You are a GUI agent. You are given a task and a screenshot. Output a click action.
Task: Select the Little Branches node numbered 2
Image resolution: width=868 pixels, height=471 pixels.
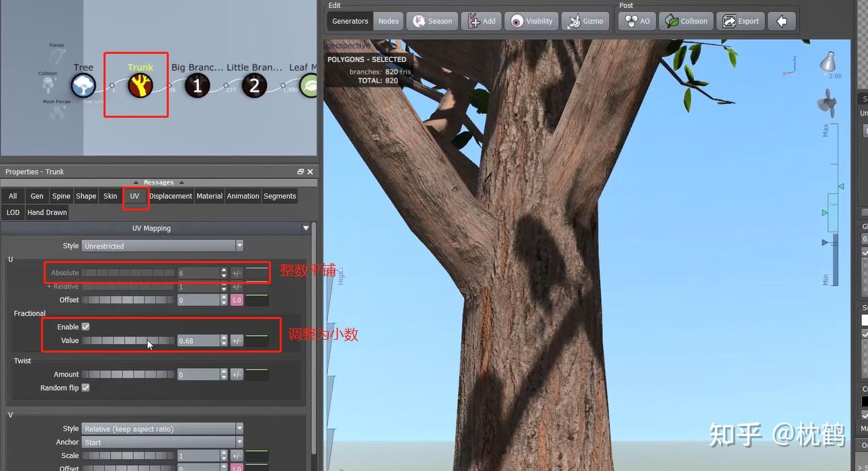tap(254, 86)
